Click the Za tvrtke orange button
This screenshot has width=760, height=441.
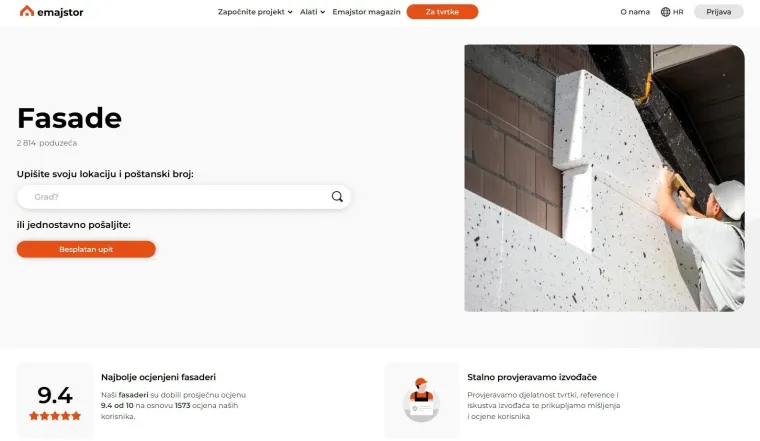click(x=442, y=12)
